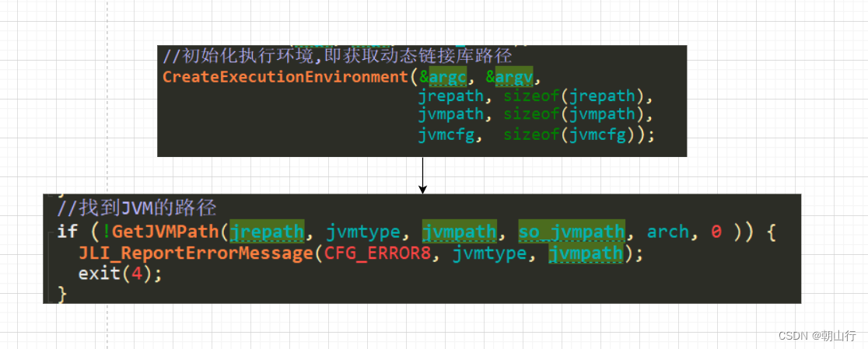Click the '&argv' argument
The image size is (868, 349).
point(509,78)
